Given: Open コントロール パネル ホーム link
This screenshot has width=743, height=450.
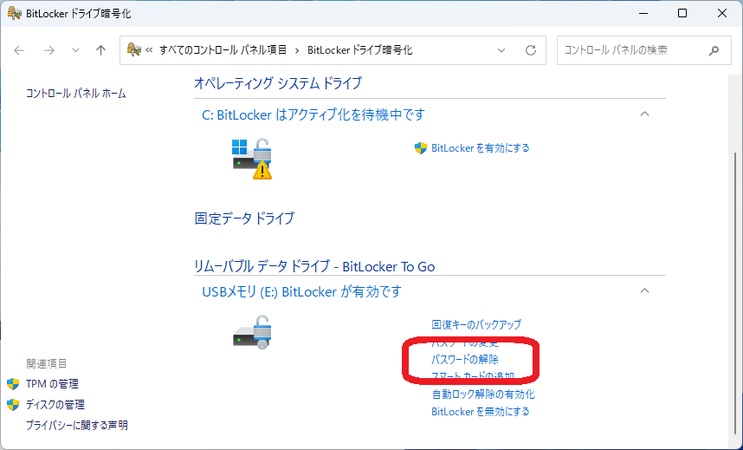Looking at the screenshot, I should (76, 93).
